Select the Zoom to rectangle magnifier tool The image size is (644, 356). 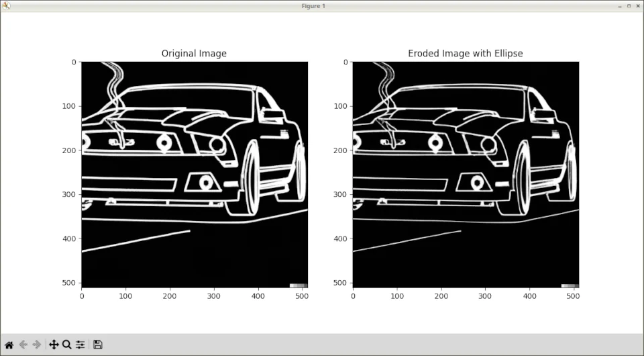pyautogui.click(x=67, y=345)
